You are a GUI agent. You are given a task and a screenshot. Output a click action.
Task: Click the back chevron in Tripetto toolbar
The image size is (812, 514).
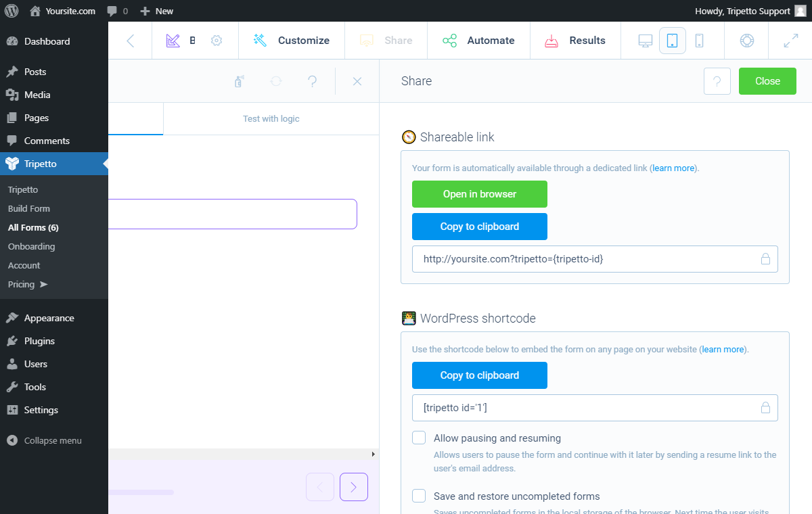(x=131, y=41)
